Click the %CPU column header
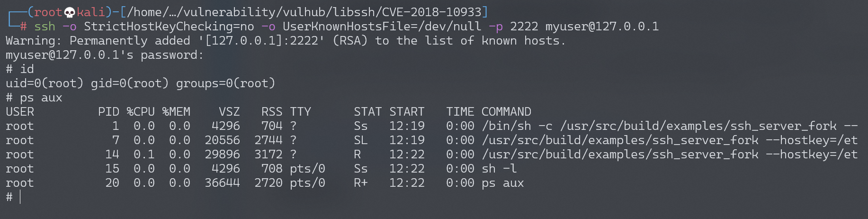868x219 pixels. click(x=141, y=112)
